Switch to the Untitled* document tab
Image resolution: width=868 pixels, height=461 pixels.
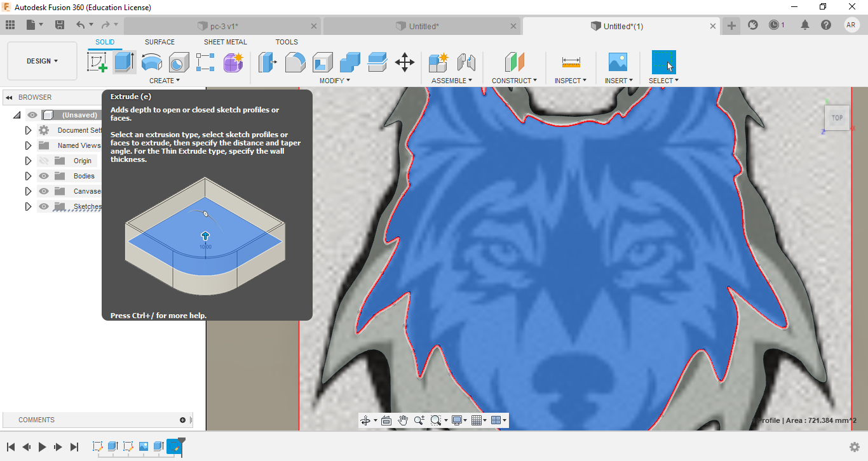423,26
